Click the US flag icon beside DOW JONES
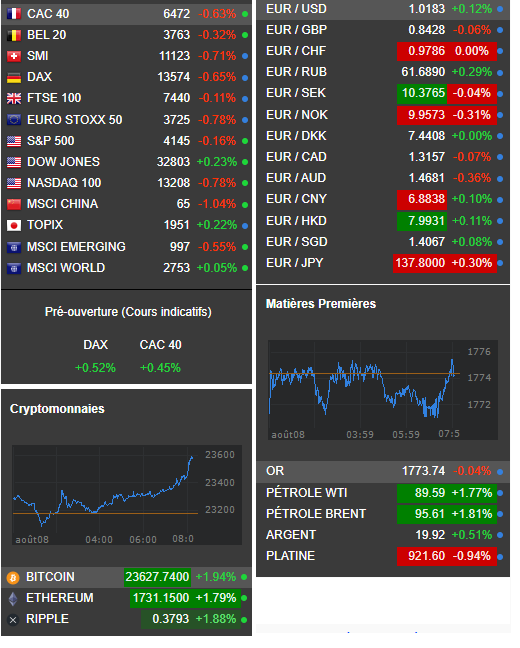Image resolution: width=520 pixels, height=648 pixels. 14,162
